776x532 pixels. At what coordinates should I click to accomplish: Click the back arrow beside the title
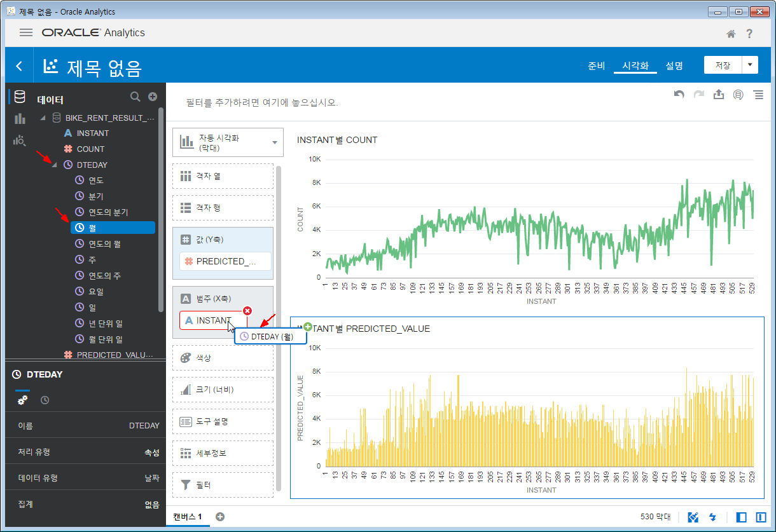tap(19, 66)
